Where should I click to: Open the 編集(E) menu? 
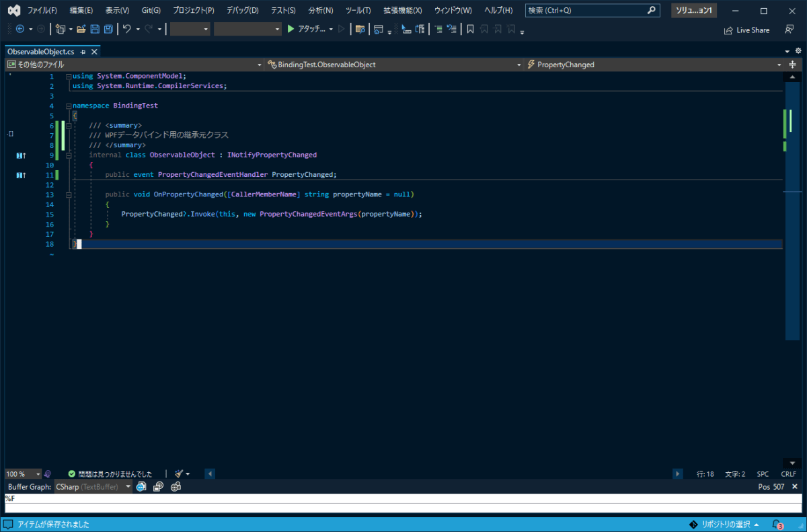pyautogui.click(x=81, y=11)
